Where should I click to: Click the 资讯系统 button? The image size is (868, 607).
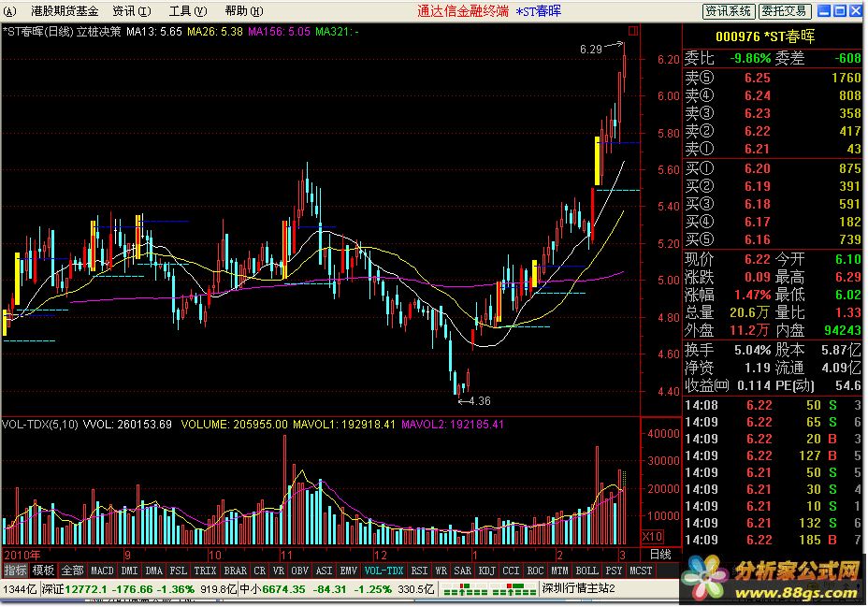pos(728,11)
